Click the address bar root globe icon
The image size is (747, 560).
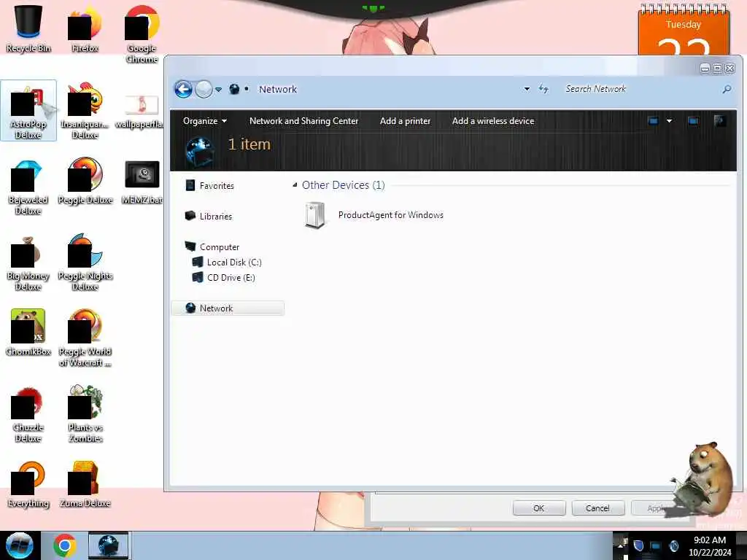(234, 89)
